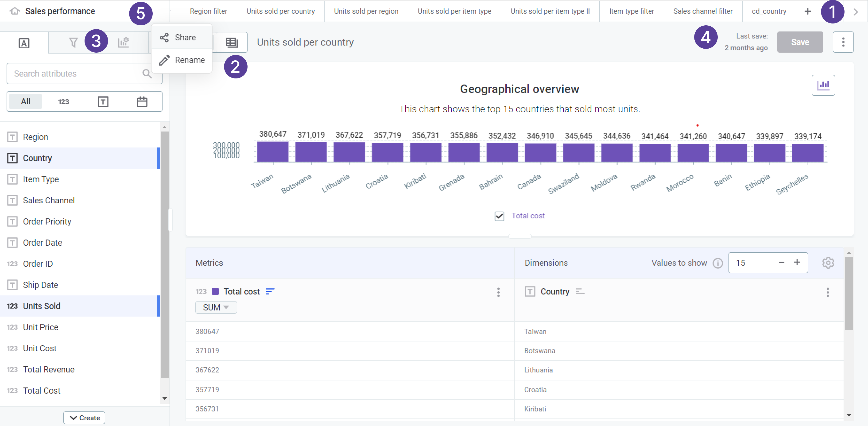Click the Save button
Screen dimensions: 868x426
coord(800,42)
